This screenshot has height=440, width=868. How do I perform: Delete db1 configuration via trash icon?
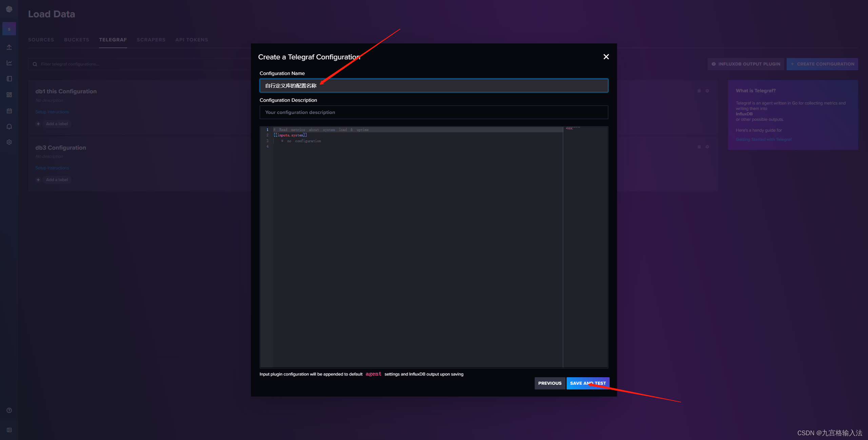pos(699,91)
